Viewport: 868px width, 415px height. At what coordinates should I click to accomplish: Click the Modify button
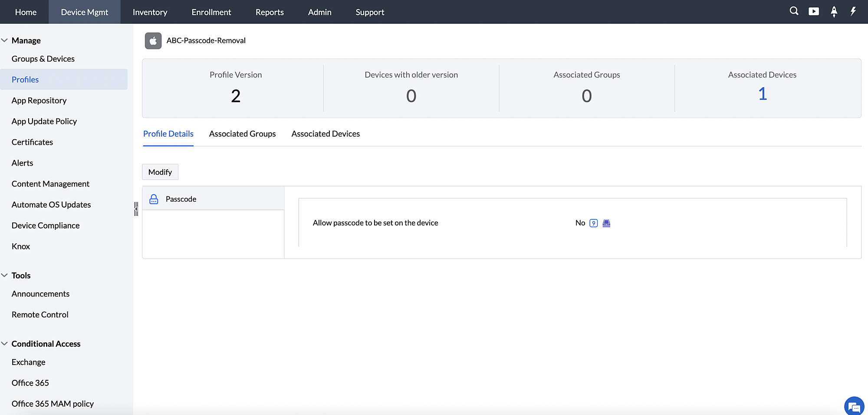pos(160,172)
